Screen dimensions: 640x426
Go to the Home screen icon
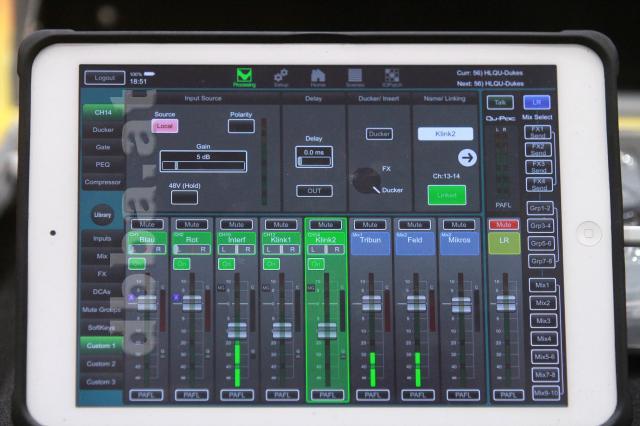click(318, 76)
